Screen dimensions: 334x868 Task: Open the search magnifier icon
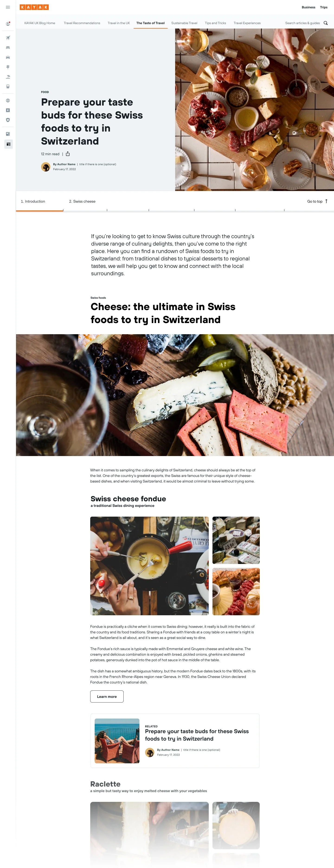[x=326, y=23]
